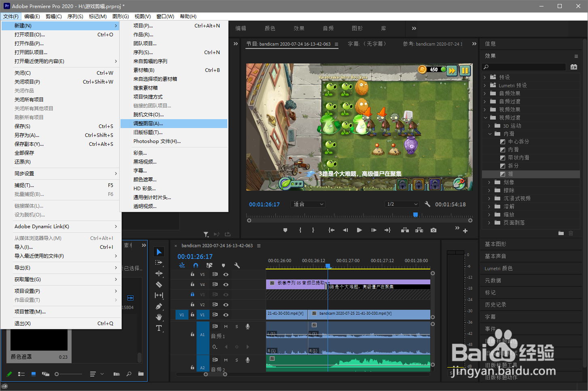Click the Lift button in Program monitor

tap(405, 230)
